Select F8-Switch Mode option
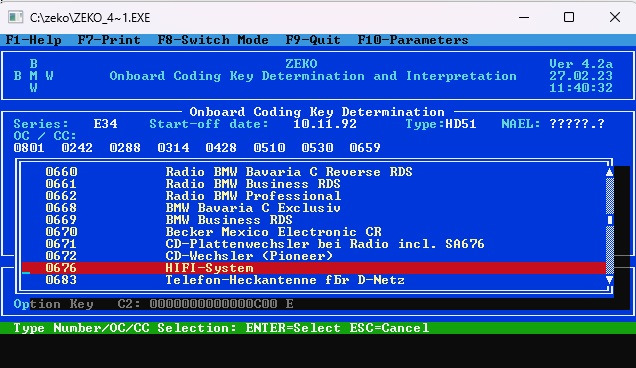The width and height of the screenshot is (636, 368). [x=213, y=40]
